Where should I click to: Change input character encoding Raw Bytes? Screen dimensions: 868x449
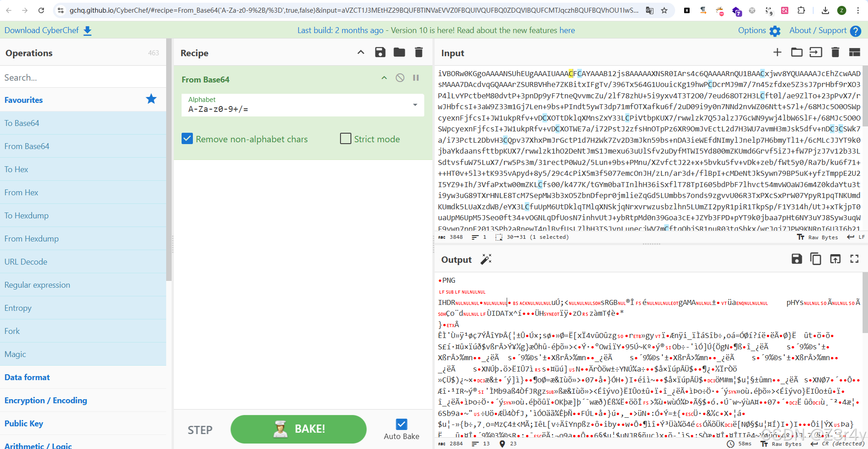point(818,237)
